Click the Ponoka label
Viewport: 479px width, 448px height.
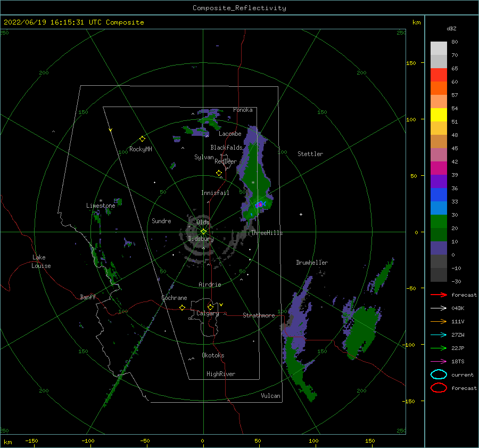pyautogui.click(x=243, y=110)
